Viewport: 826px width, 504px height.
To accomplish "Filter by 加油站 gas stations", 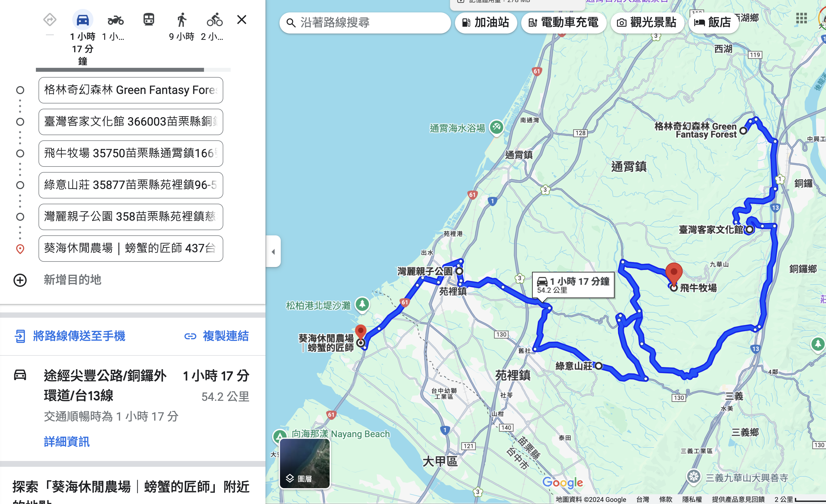I will 486,23.
